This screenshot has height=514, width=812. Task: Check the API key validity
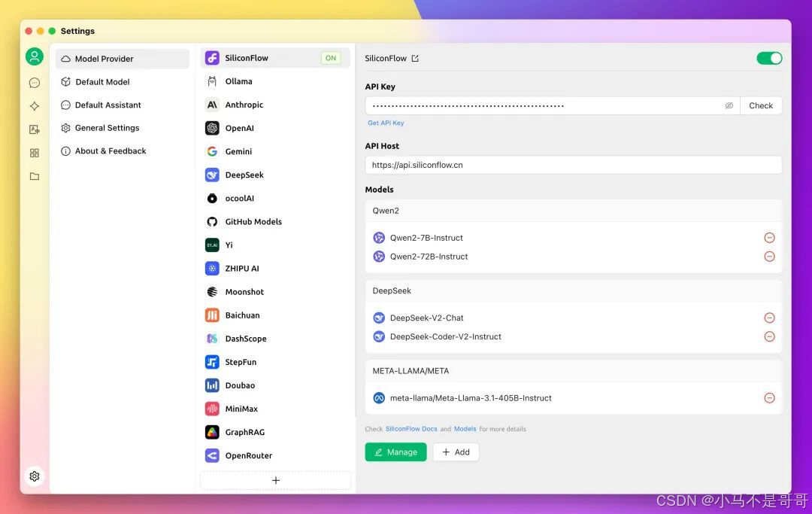click(x=761, y=105)
